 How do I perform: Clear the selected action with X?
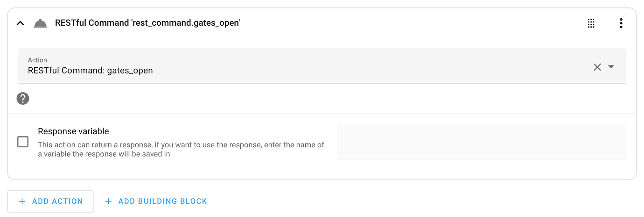click(x=597, y=67)
